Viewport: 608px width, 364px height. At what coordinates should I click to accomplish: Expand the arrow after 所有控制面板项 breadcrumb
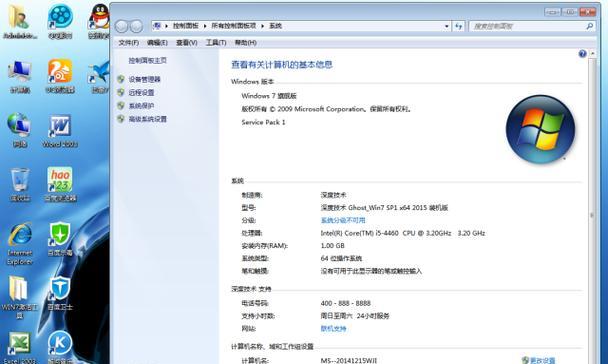point(263,26)
